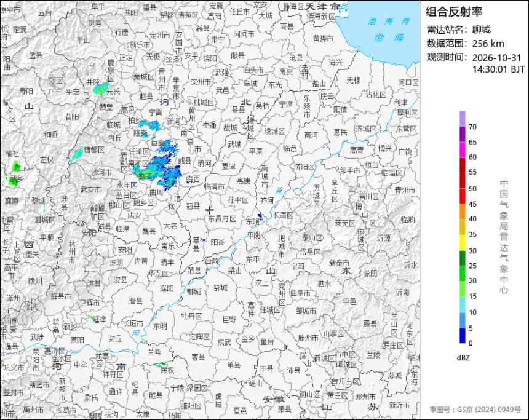Click the '滕州市' map label
This screenshot has height=420, width=529.
tap(308, 338)
